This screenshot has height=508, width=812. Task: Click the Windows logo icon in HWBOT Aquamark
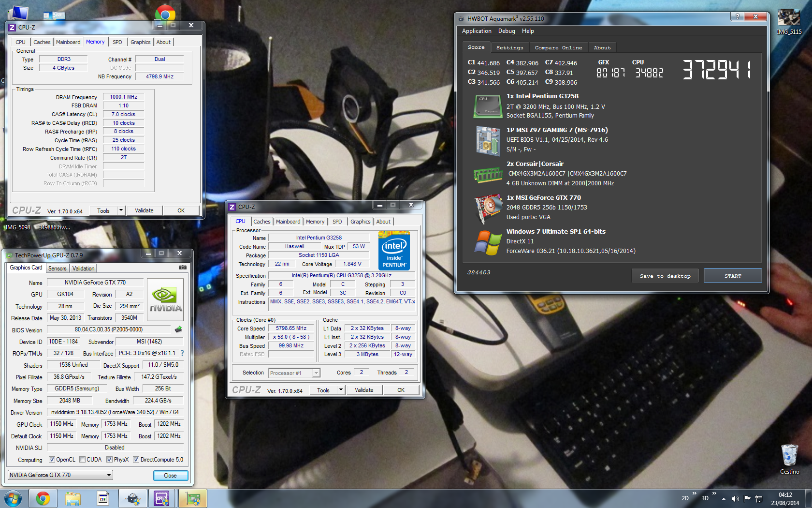point(488,242)
